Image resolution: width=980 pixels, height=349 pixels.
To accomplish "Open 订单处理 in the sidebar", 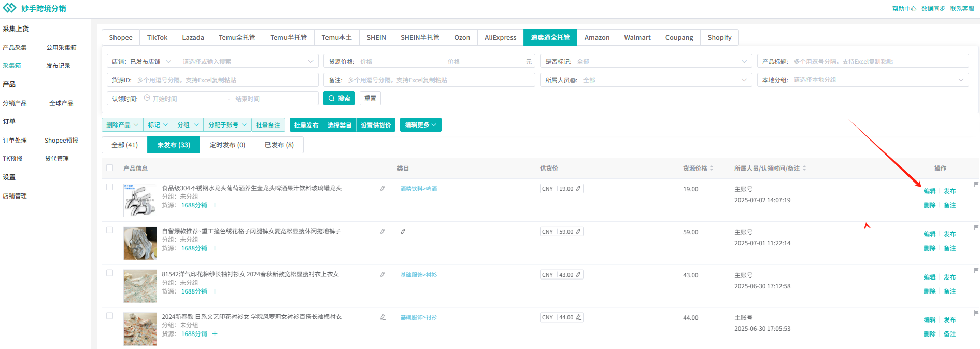I will (15, 141).
